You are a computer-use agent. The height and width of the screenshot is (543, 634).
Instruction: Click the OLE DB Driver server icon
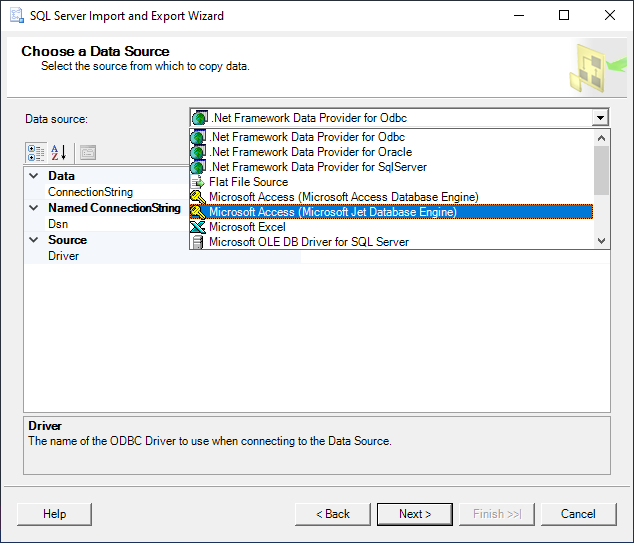pos(198,242)
